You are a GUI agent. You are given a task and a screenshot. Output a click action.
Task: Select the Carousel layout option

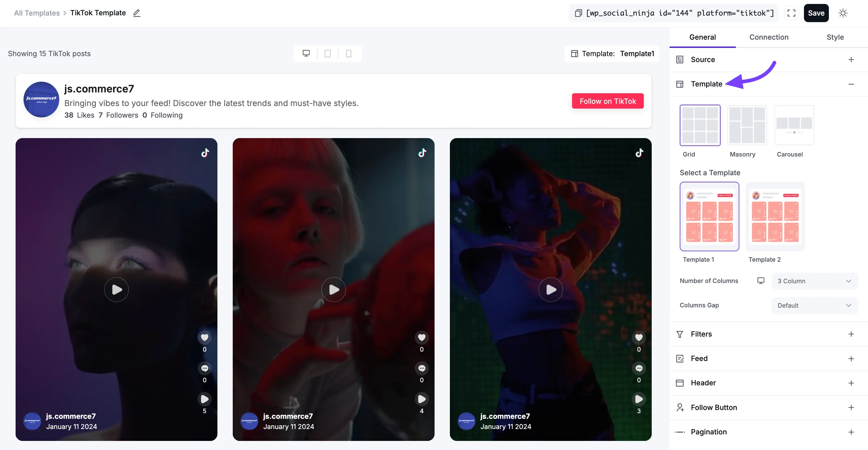coord(794,125)
